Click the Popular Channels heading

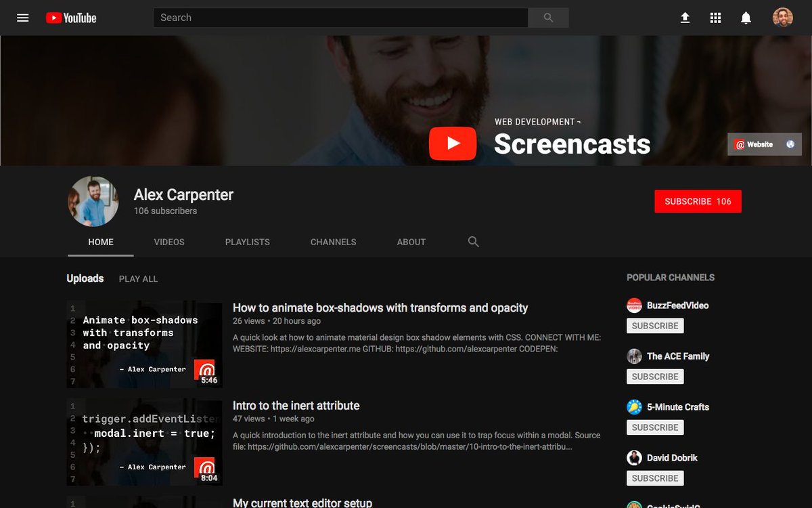671,278
